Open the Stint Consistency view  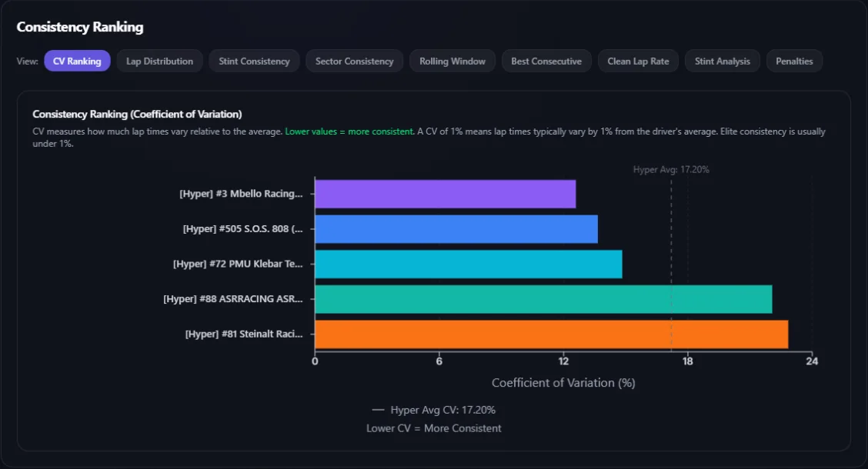(254, 61)
